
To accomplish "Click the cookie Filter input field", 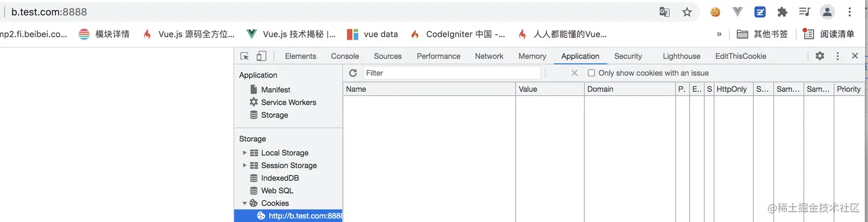I will (x=452, y=73).
